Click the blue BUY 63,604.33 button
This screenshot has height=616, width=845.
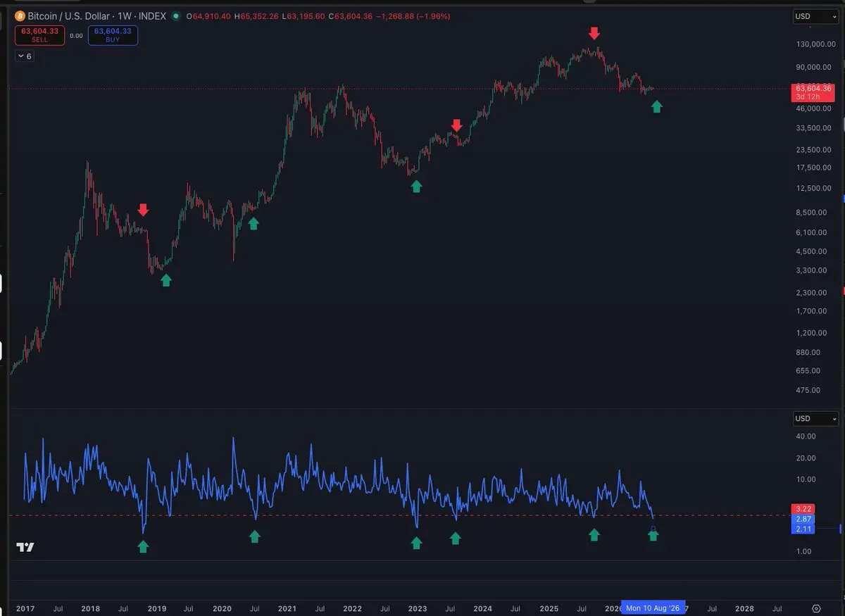click(113, 35)
